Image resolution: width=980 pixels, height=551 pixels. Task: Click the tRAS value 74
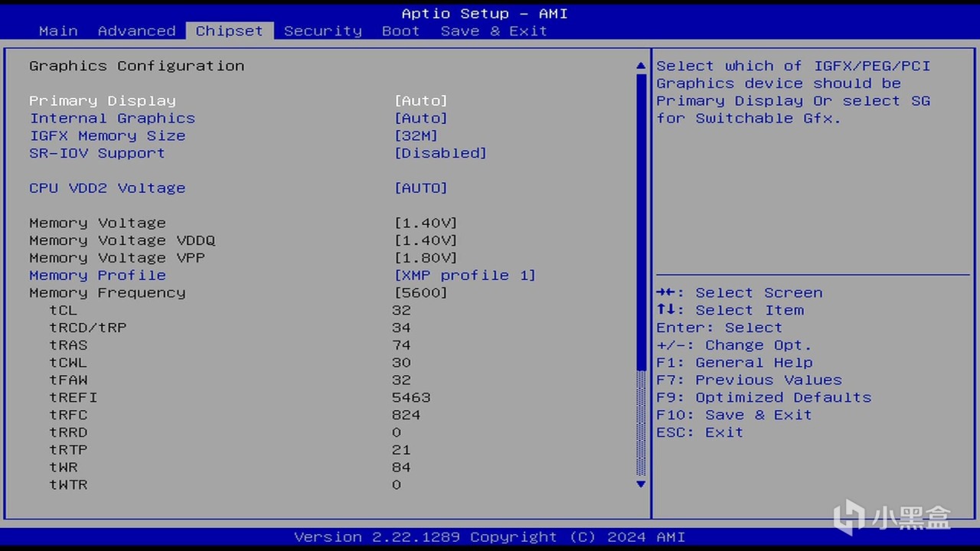(401, 345)
